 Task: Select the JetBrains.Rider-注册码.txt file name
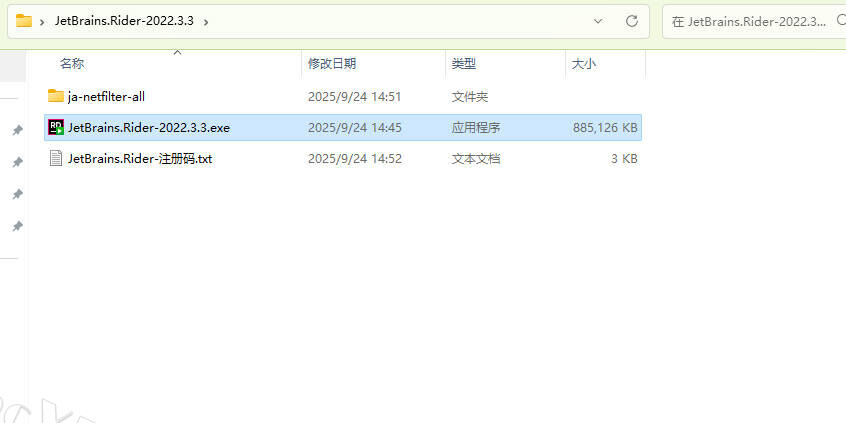coord(140,159)
